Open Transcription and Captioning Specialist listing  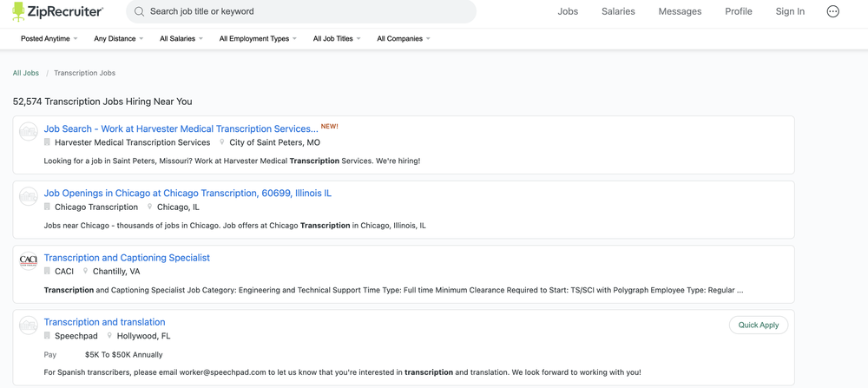pos(127,258)
